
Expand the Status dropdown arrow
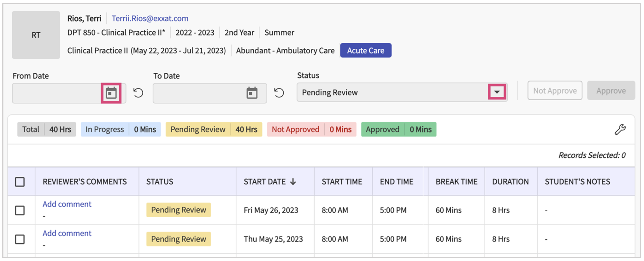pos(497,92)
